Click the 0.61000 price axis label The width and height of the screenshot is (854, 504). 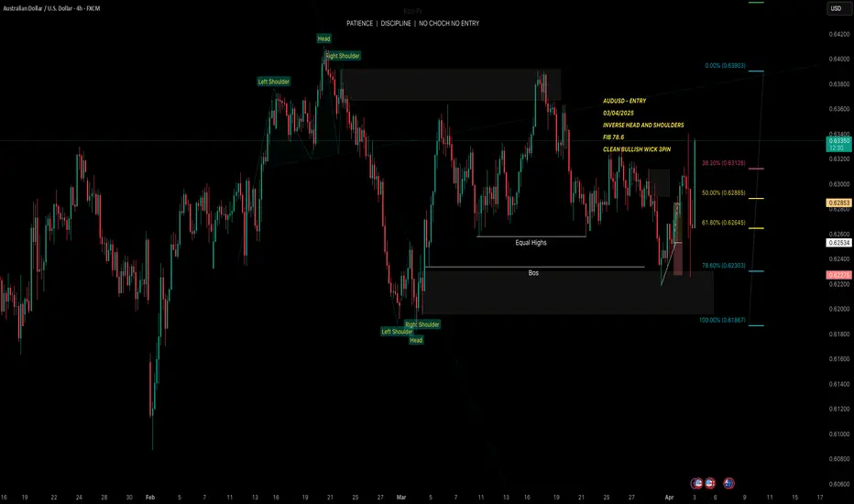point(838,434)
